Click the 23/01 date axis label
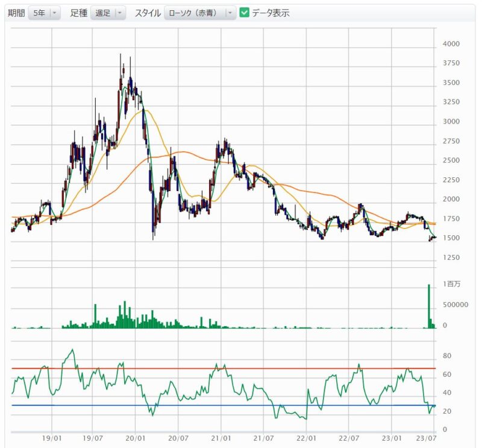 tap(391, 438)
